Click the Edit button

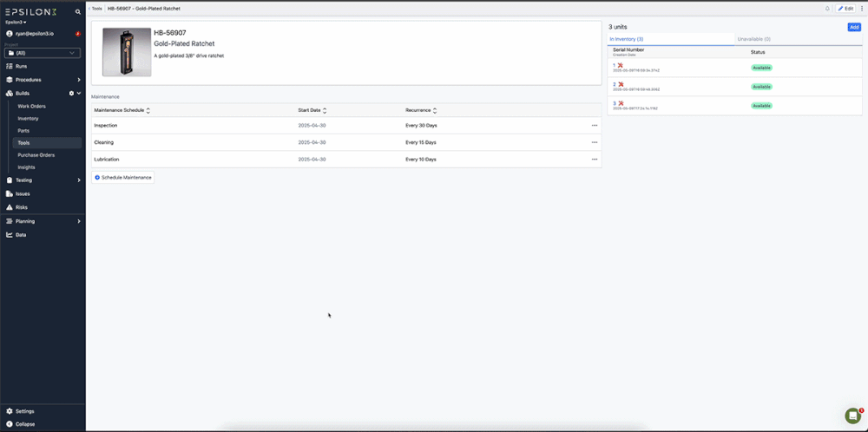pos(845,9)
